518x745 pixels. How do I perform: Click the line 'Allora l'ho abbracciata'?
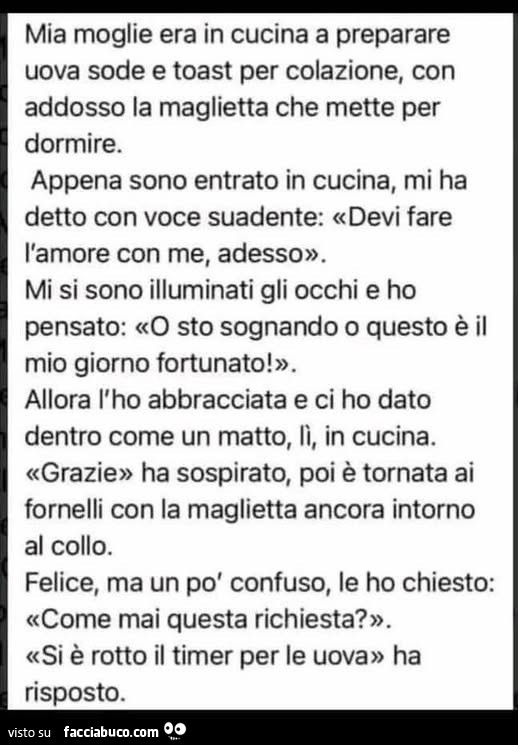coord(155,400)
